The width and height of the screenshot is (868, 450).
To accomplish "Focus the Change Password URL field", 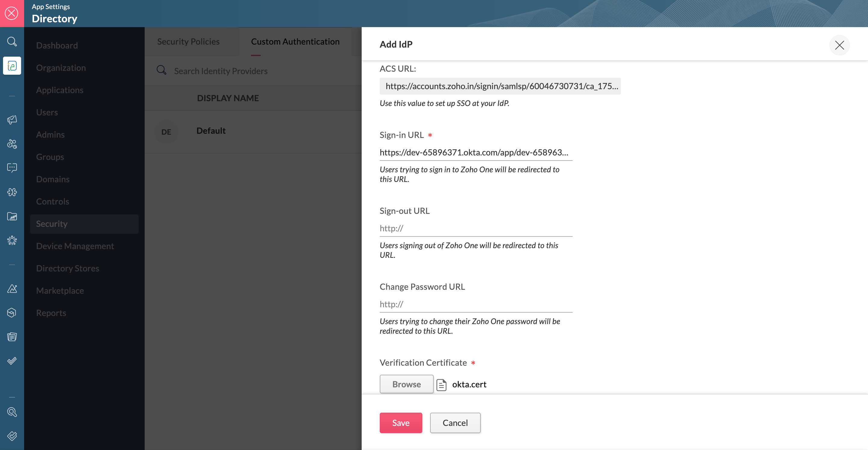I will click(476, 304).
